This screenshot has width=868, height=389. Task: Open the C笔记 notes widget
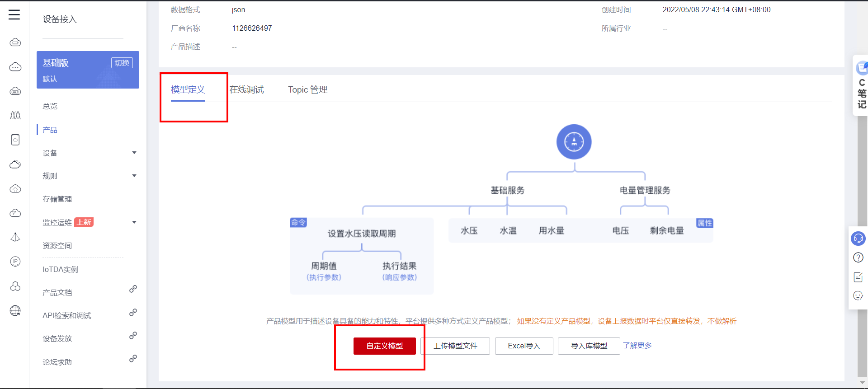(x=862, y=86)
